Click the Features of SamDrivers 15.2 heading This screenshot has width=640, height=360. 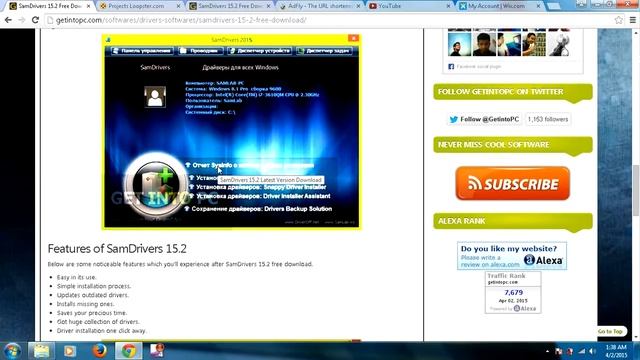tap(117, 249)
